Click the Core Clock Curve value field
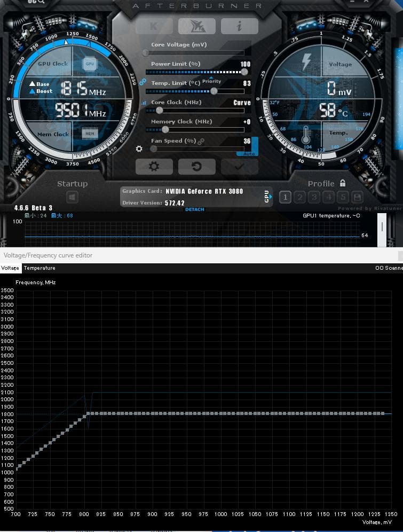Screen dimensions: 403x532 (x=242, y=103)
